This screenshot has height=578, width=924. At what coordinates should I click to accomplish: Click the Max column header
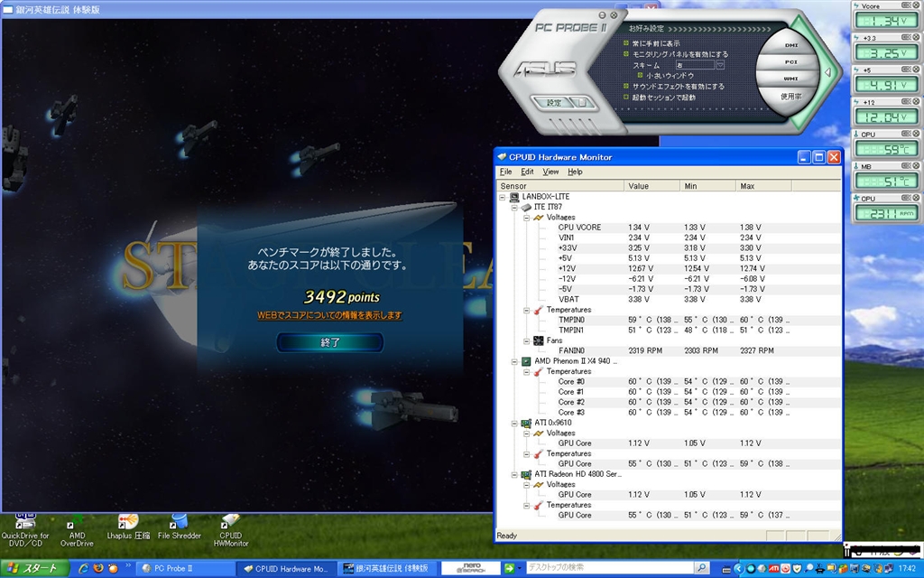click(x=763, y=186)
